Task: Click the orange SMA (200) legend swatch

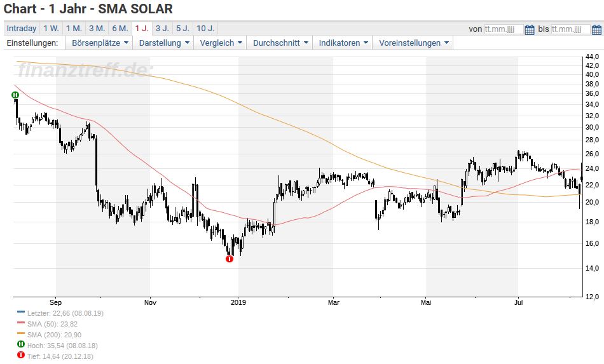Action: (x=21, y=334)
